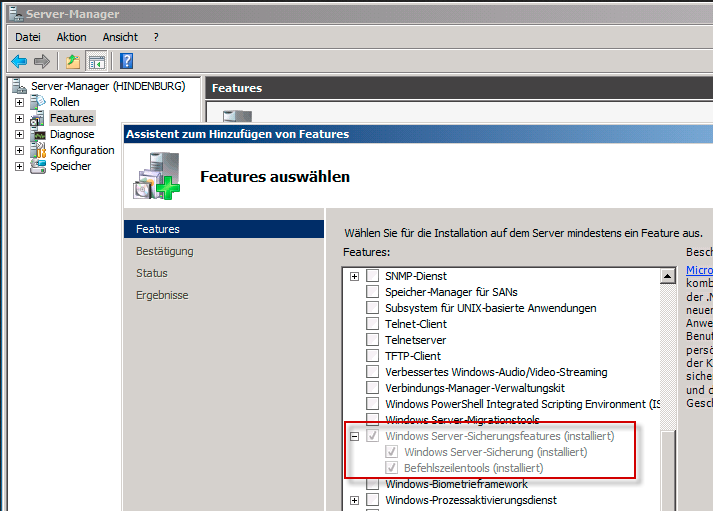This screenshot has height=511, width=713.
Task: Expand the Diagnose tree node
Action: point(19,134)
